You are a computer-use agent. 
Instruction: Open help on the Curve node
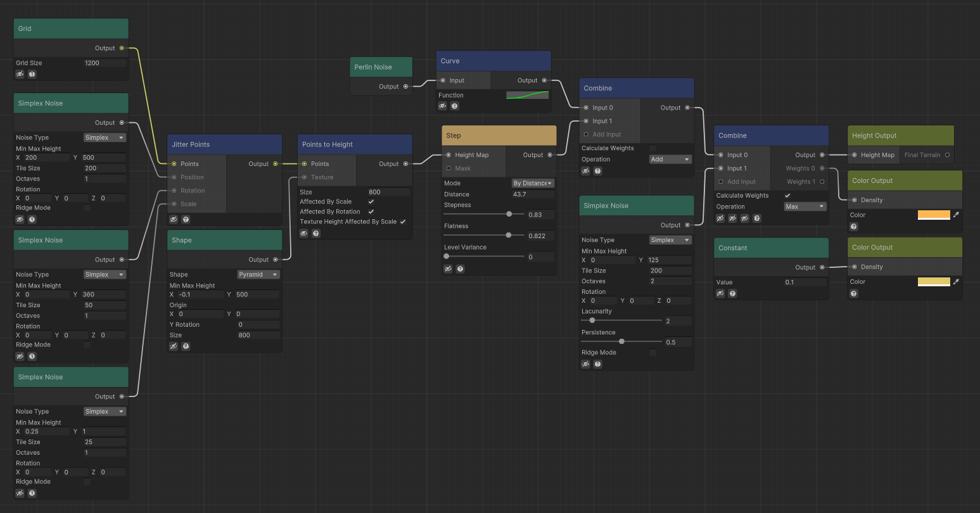pos(455,106)
